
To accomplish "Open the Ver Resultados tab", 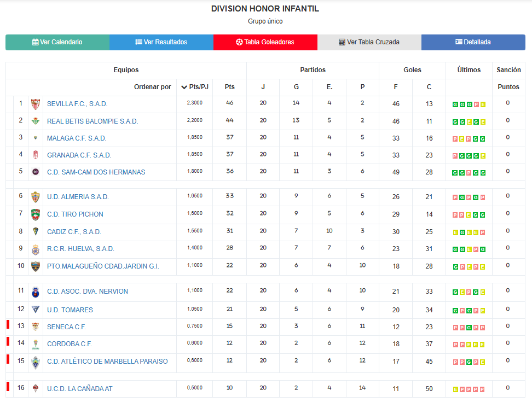I will (x=161, y=42).
